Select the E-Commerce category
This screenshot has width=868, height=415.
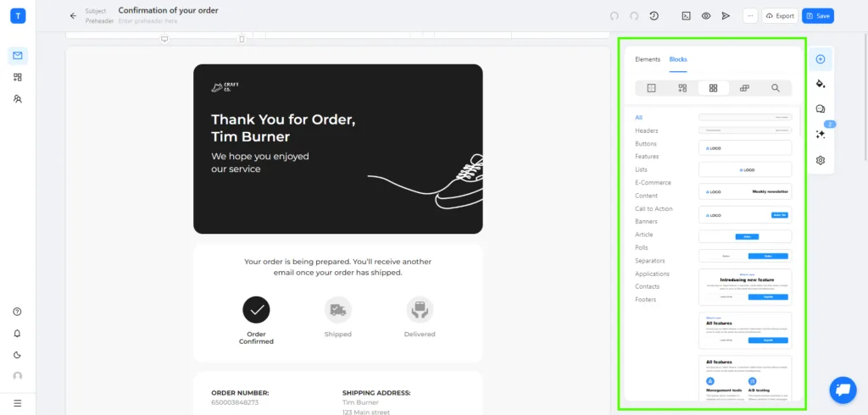point(654,183)
